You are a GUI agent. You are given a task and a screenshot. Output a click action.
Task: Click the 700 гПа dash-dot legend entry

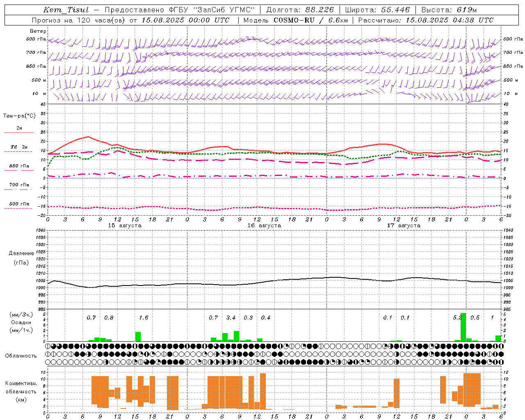tap(19, 185)
